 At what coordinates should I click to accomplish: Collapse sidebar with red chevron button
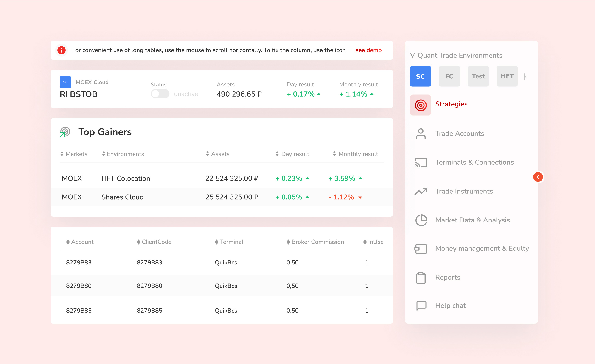click(x=538, y=177)
